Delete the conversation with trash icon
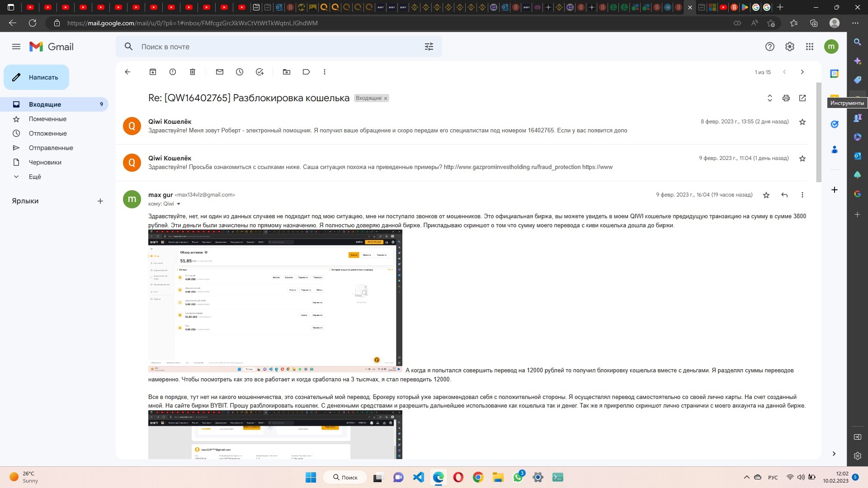 (193, 72)
